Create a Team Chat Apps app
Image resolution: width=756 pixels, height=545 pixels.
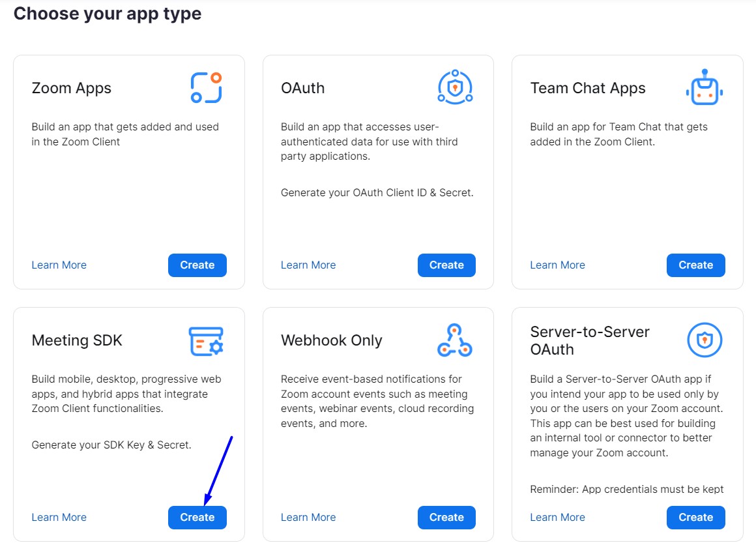pyautogui.click(x=696, y=265)
